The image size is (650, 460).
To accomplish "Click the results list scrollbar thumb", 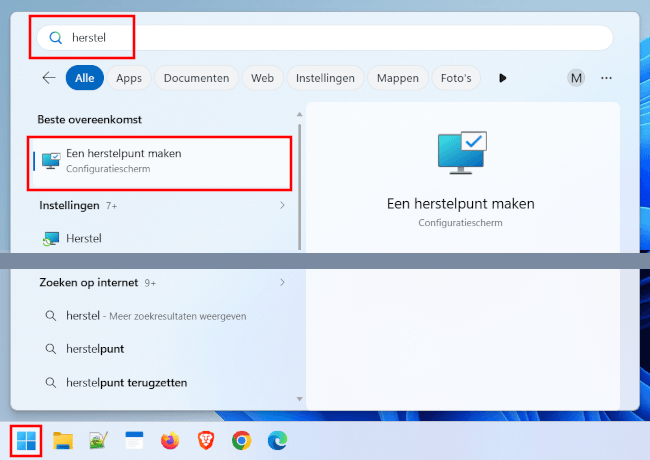I will pyautogui.click(x=299, y=186).
